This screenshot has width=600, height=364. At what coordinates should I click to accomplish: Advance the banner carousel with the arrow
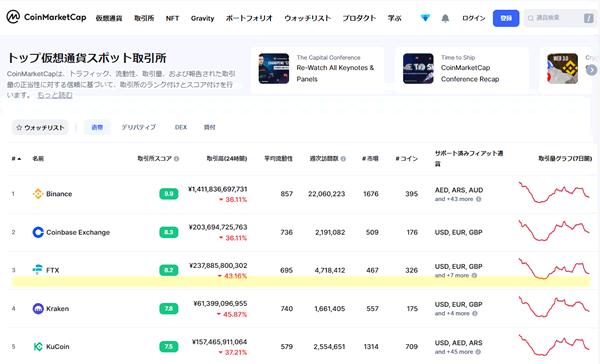tap(591, 70)
